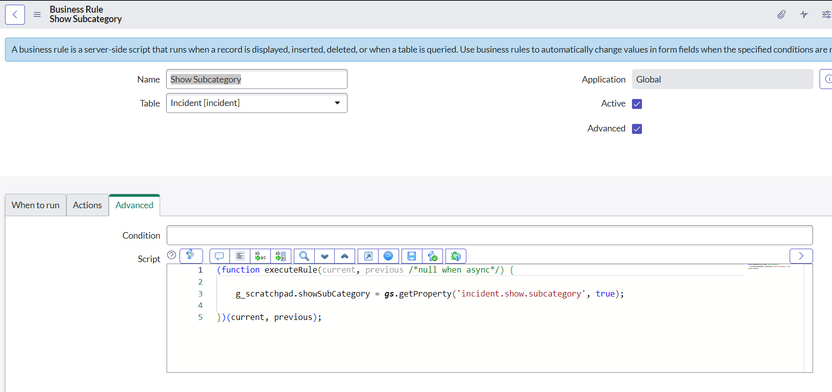
Task: Click script line with g_scratchpad.showSubCategory
Action: point(430,293)
